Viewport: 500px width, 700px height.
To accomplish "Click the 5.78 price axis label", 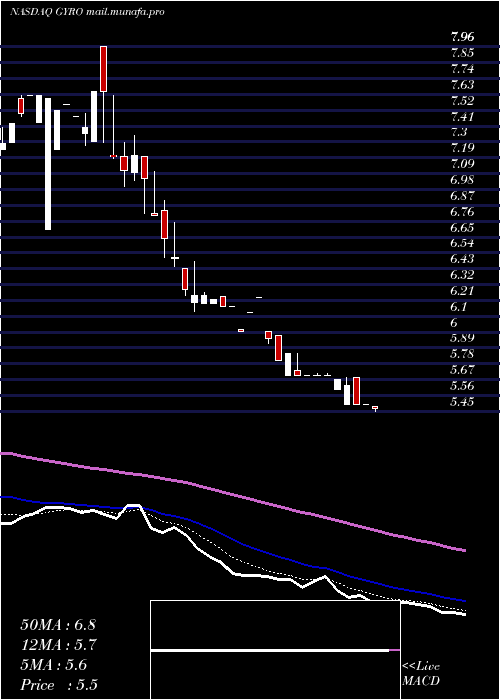I will (462, 354).
